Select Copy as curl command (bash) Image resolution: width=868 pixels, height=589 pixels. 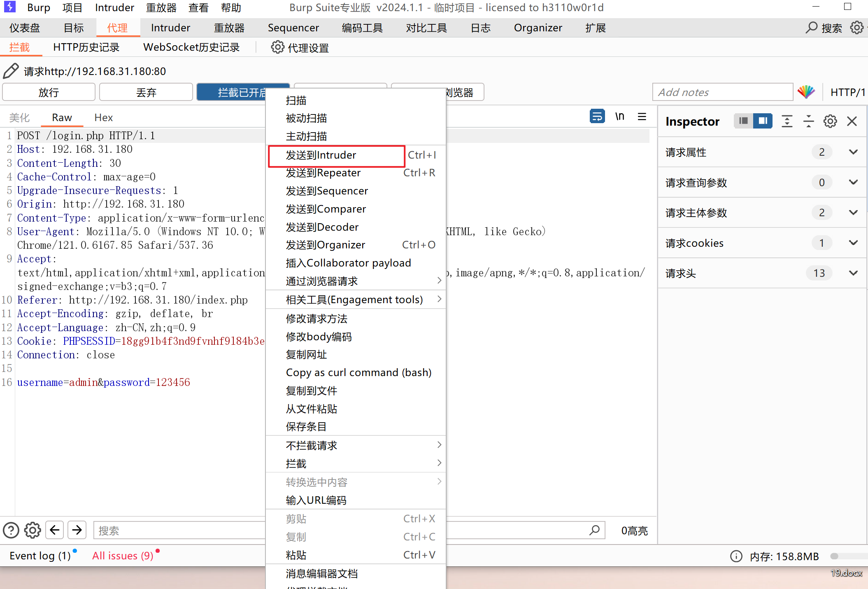pos(356,372)
